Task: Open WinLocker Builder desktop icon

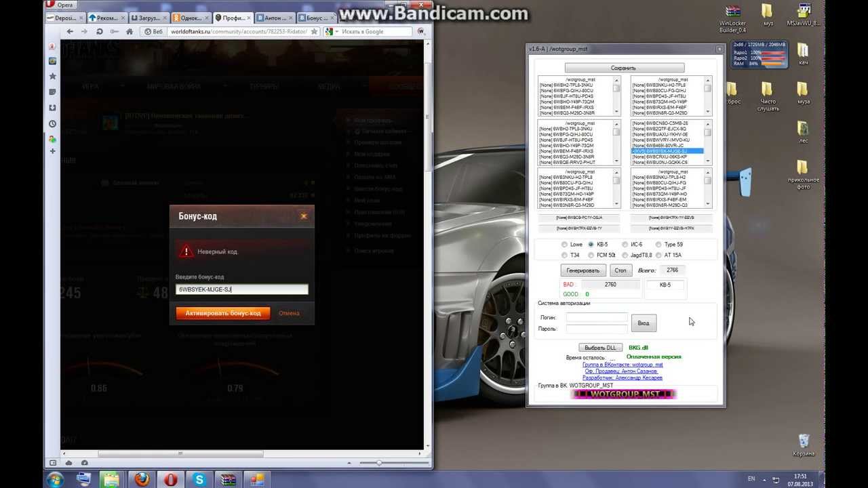Action: coord(732,18)
